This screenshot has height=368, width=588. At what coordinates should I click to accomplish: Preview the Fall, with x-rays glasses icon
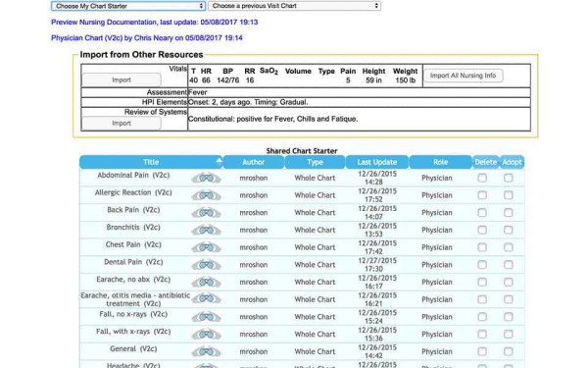click(x=206, y=335)
